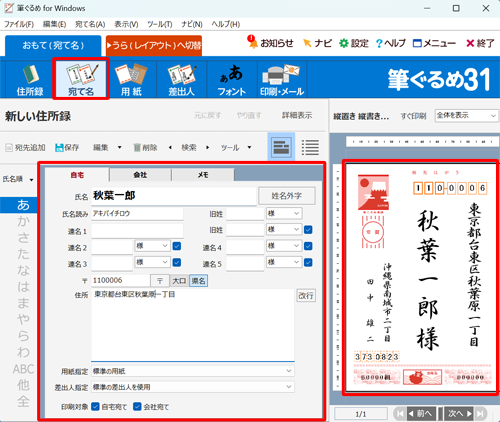
Task: Open the ナビ navigation guide
Action: 317,43
